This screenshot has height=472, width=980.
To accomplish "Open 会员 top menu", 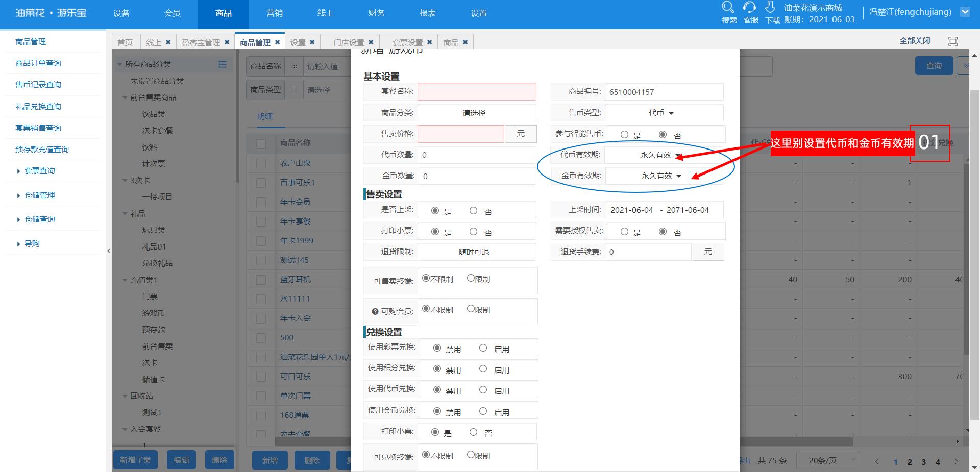I will 173,13.
